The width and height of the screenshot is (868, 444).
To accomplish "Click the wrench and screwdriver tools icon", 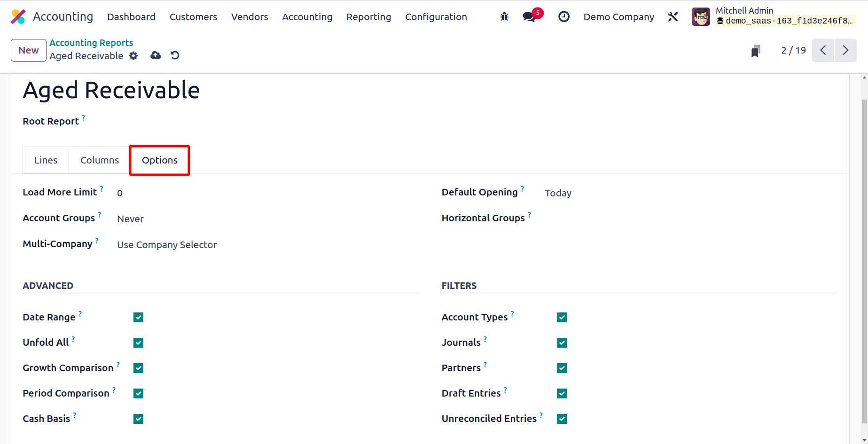I will 673,17.
